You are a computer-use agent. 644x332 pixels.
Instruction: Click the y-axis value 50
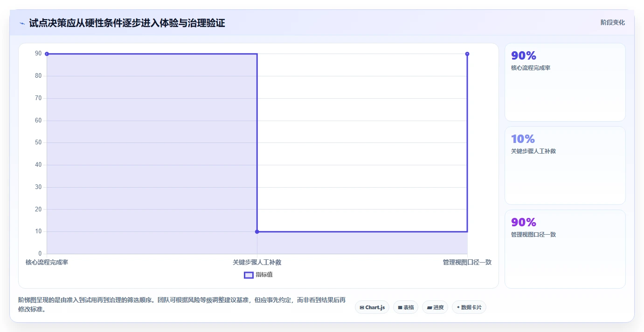tap(38, 142)
